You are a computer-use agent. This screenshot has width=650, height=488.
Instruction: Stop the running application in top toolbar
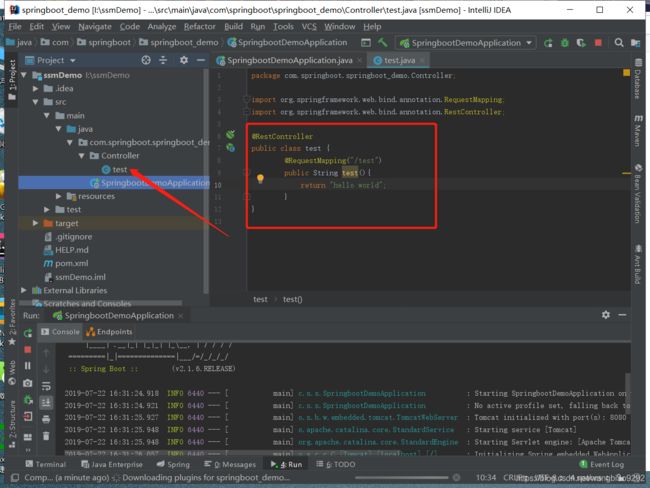click(x=598, y=43)
